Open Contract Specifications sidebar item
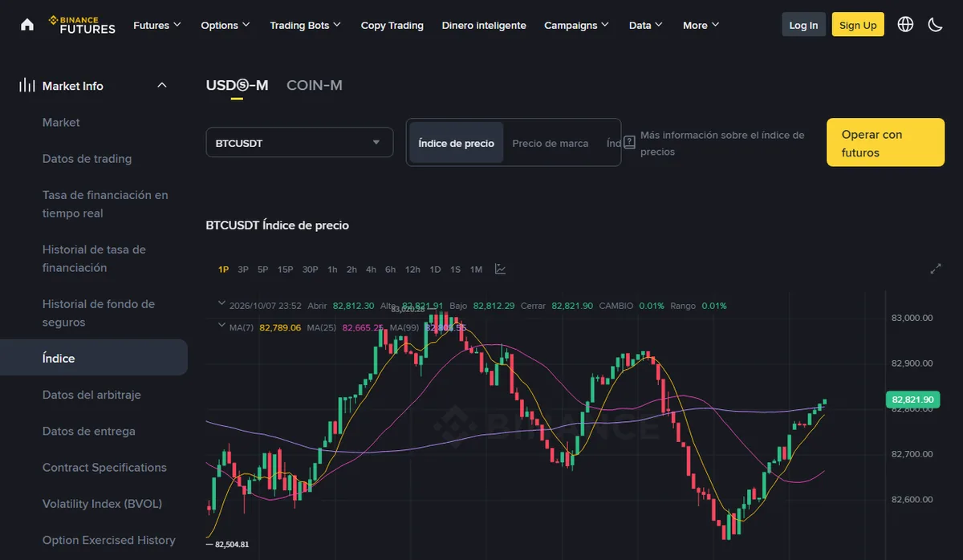This screenshot has height=560, width=963. tap(104, 467)
